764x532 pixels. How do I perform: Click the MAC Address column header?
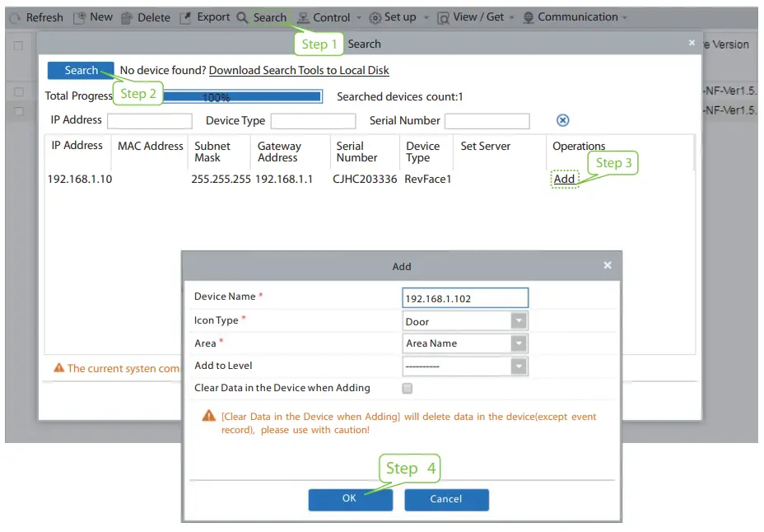tap(151, 146)
